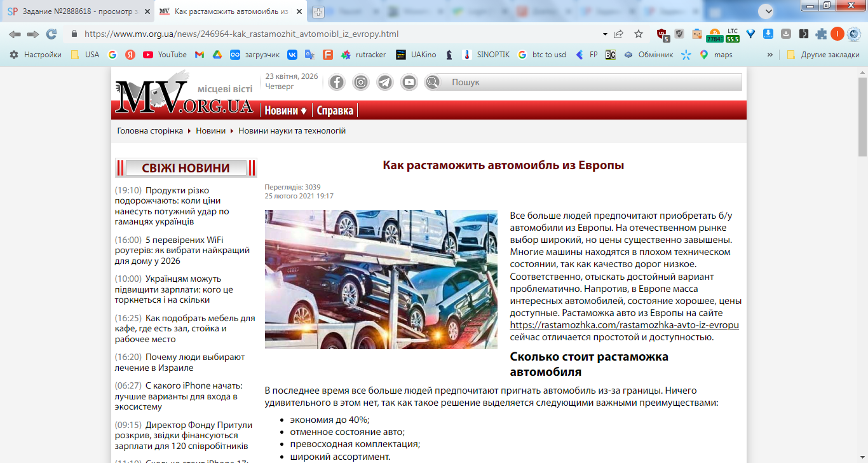Open the car transporter article image
The height and width of the screenshot is (463, 868).
pos(381,279)
